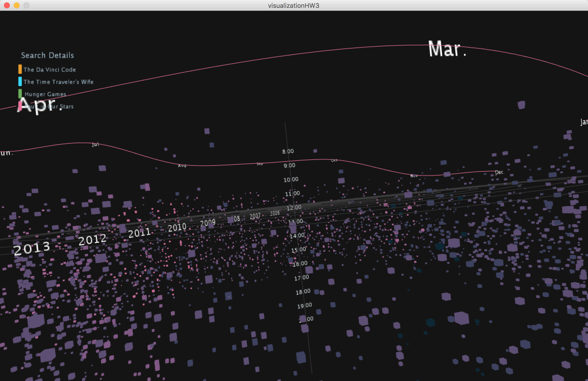Screen dimensions: 588x381
Task: Click the Oct. month marker on curve
Action: [x=334, y=160]
